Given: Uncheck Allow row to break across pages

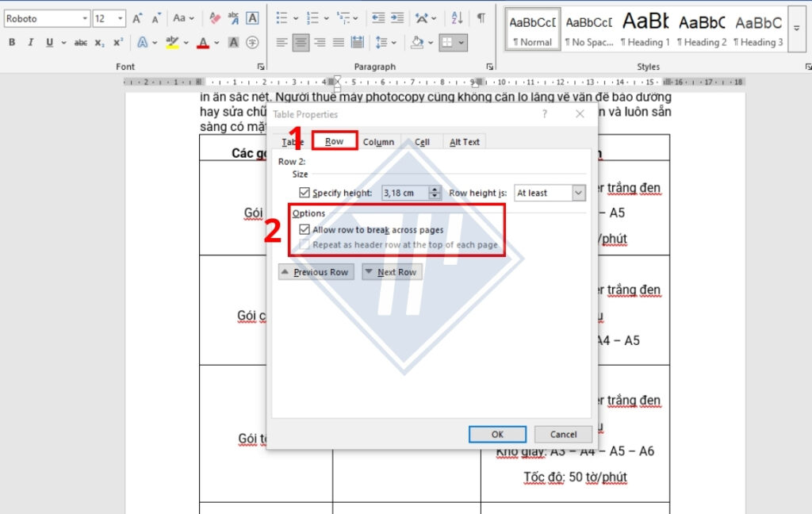Looking at the screenshot, I should pos(304,229).
